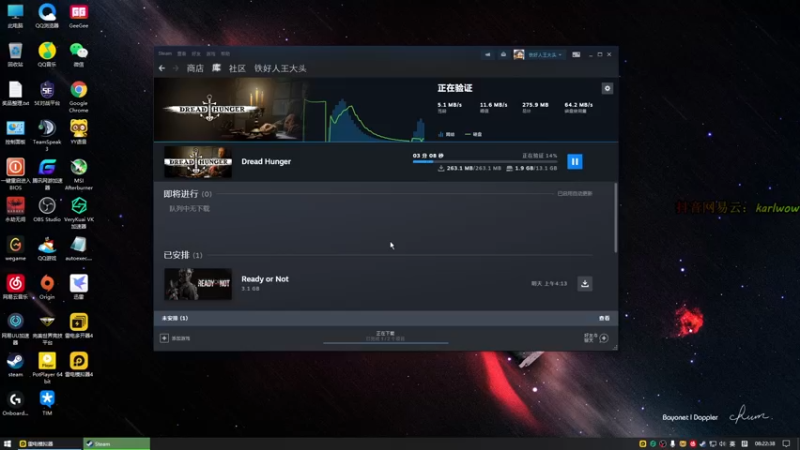Open the 库 (Library) tab
Screen dimensions: 800x450
coord(216,68)
